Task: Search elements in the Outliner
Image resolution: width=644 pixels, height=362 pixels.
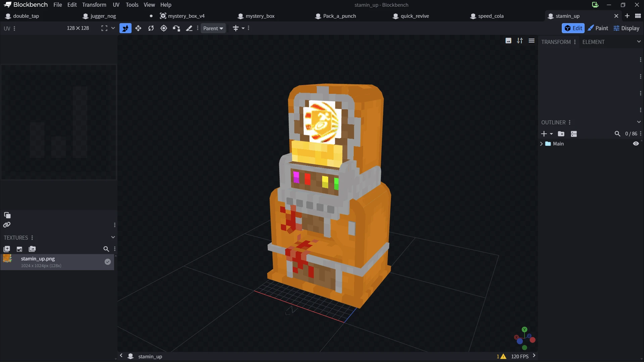Action: tap(617, 134)
